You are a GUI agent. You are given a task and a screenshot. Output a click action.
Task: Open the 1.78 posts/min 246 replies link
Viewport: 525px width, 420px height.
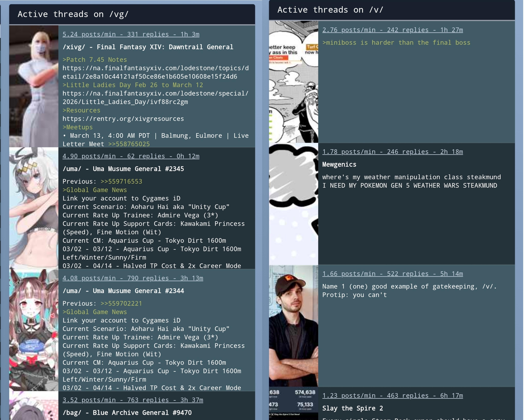tap(393, 152)
